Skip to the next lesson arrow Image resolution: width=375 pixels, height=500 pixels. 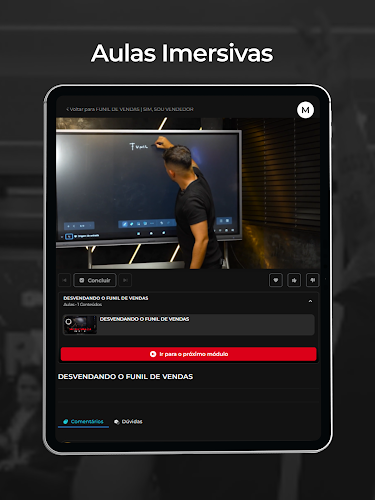(x=125, y=280)
